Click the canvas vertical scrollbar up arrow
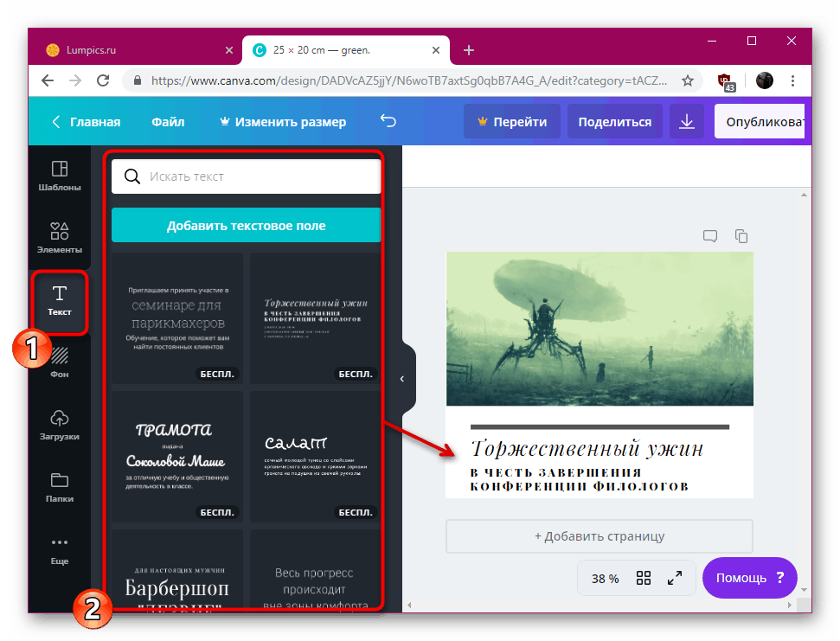Image resolution: width=840 pixels, height=641 pixels. click(804, 195)
